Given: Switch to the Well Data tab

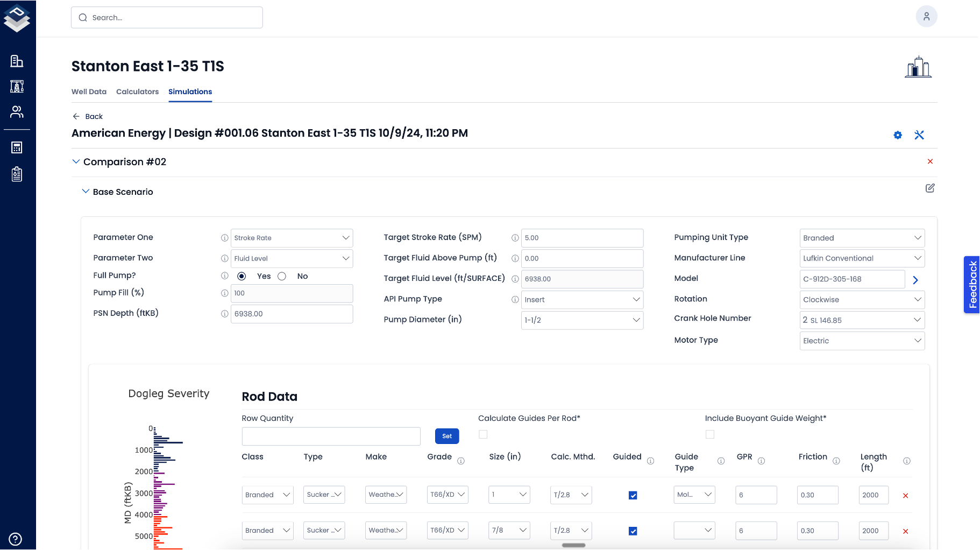Looking at the screenshot, I should [x=89, y=92].
